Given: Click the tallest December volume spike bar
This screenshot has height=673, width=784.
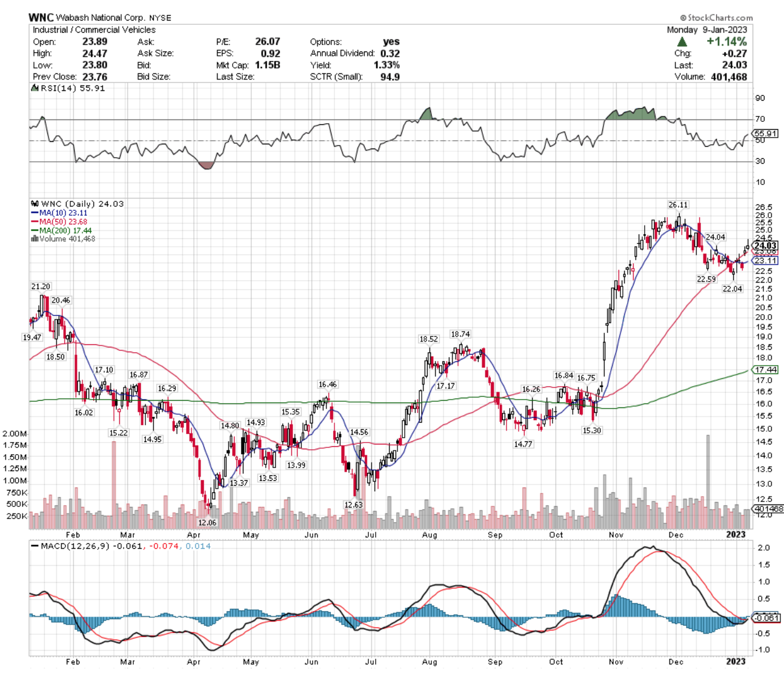Looking at the screenshot, I should (x=707, y=481).
